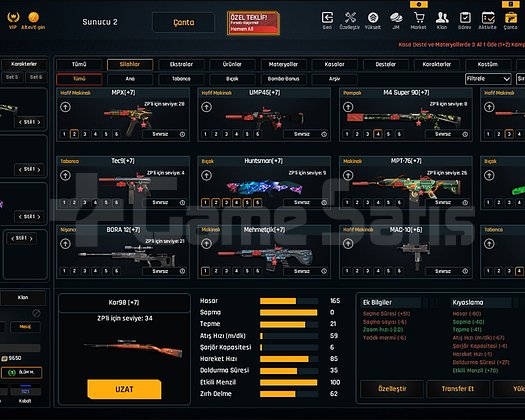Select the Bıçak weapon sub-tab

[232, 79]
